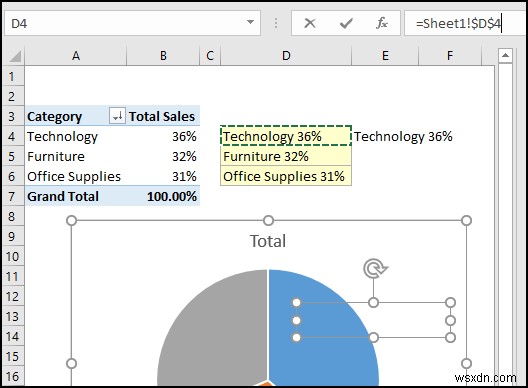The image size is (528, 388).
Task: Select row 7 header
Action: [12, 196]
